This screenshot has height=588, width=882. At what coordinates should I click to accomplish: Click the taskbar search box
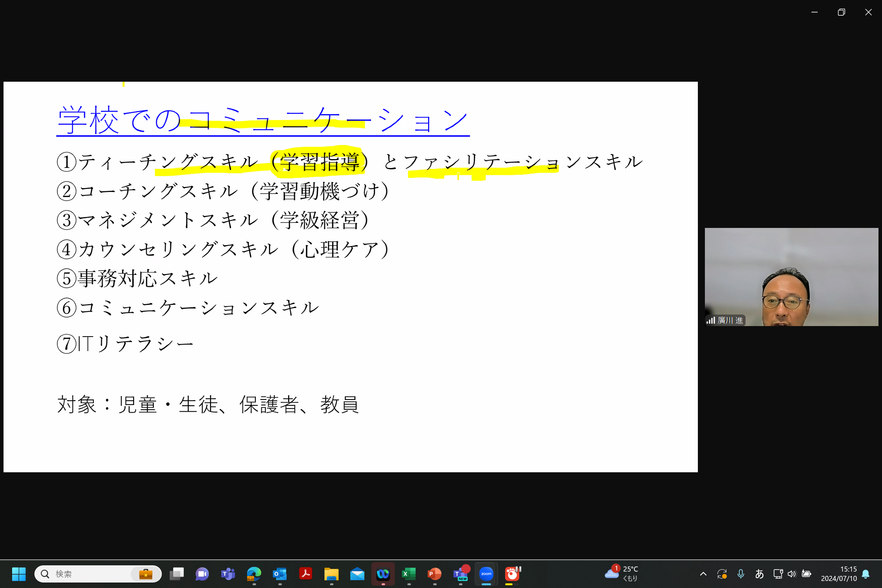coord(98,574)
